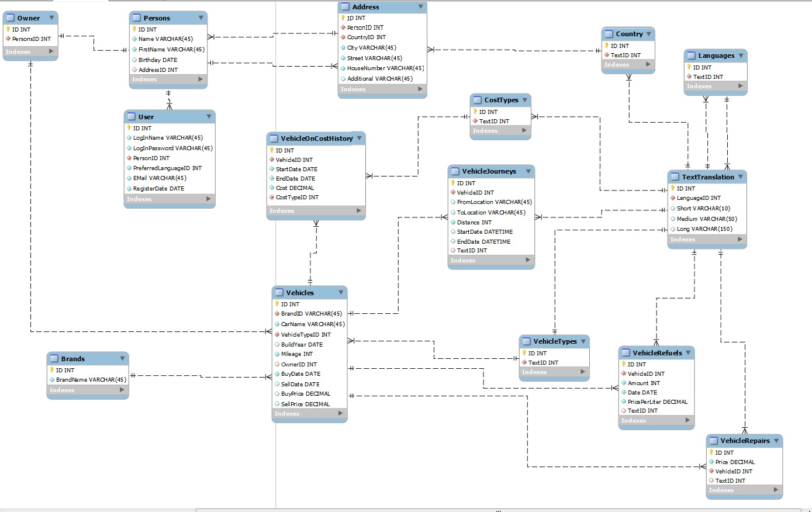Select the FromLocation column in VehicleJourneys
Screen dimensions: 812x512
[x=491, y=202]
